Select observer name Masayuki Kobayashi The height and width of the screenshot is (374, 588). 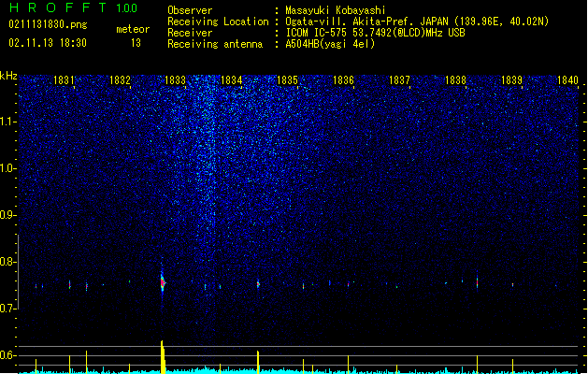pos(336,10)
